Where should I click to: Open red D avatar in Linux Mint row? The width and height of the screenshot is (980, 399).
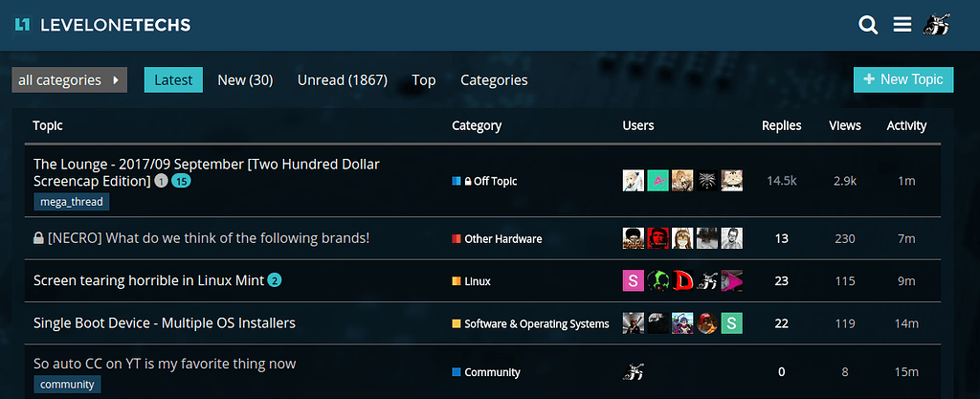coord(682,280)
